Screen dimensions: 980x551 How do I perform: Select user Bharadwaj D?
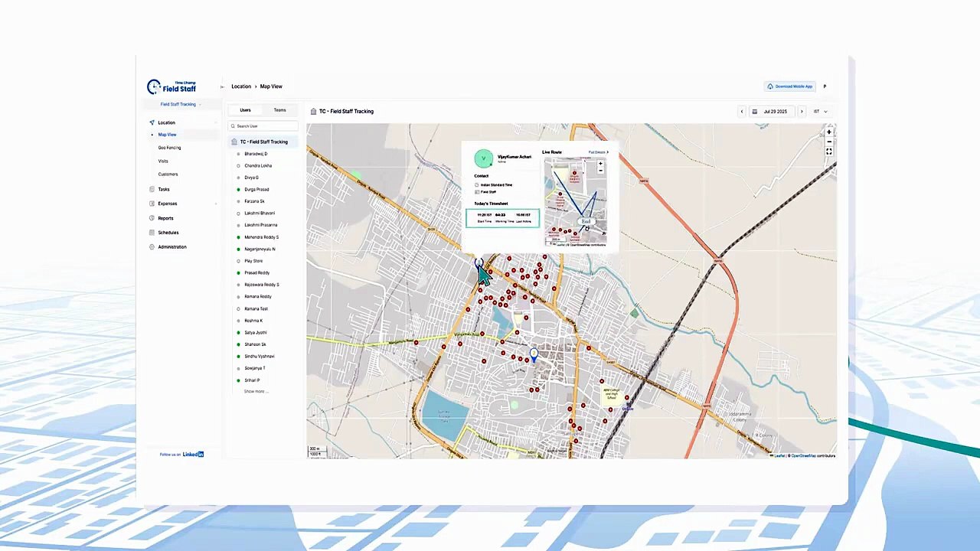click(256, 154)
